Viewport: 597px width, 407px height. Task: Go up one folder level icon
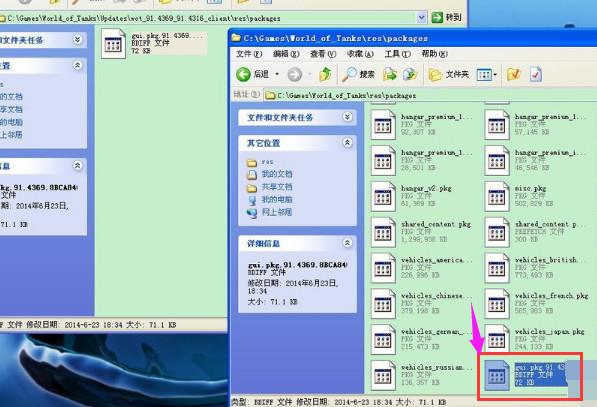click(x=325, y=74)
